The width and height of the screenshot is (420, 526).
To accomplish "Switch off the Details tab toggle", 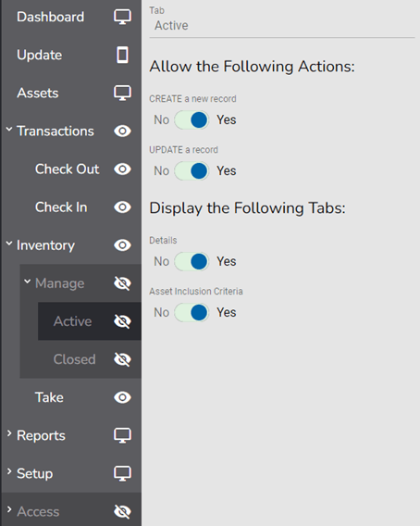I will (x=191, y=261).
